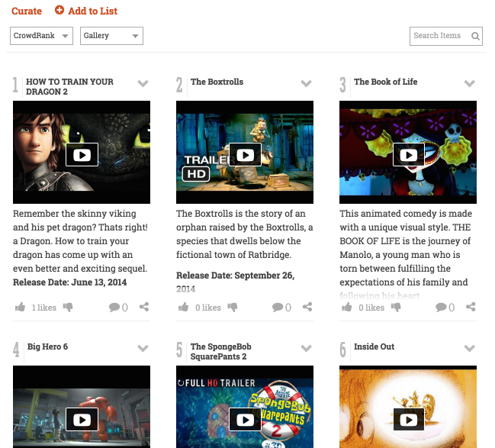Open The Boxtrolls title link
The height and width of the screenshot is (448, 495).
coord(217,82)
